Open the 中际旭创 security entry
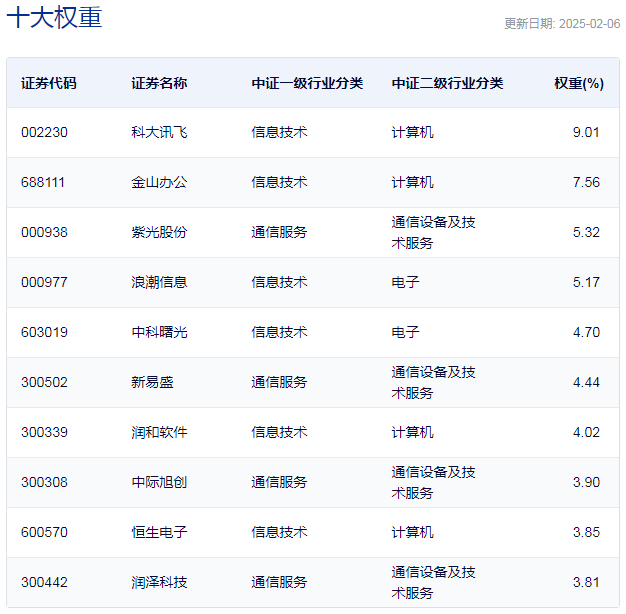Screen dimensions: 626x614 click(159, 482)
